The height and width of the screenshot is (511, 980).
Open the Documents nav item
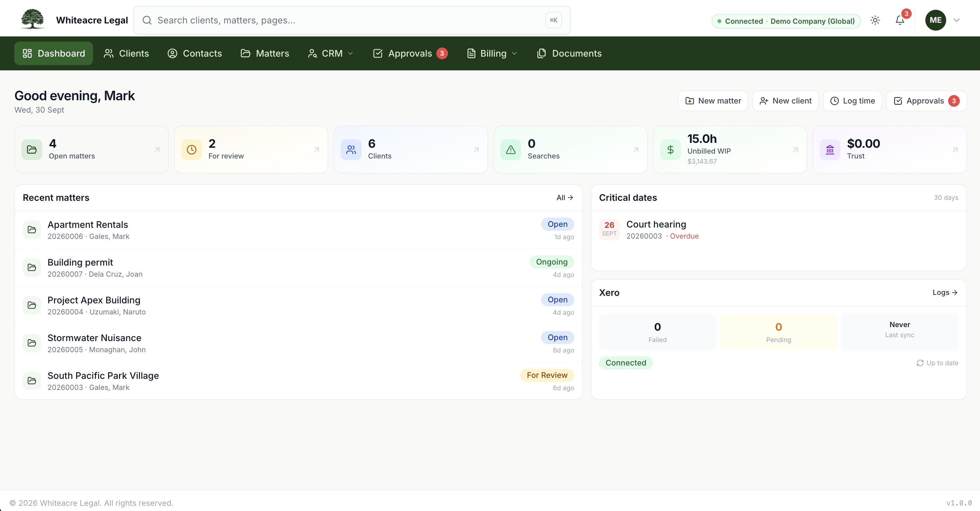pos(569,53)
